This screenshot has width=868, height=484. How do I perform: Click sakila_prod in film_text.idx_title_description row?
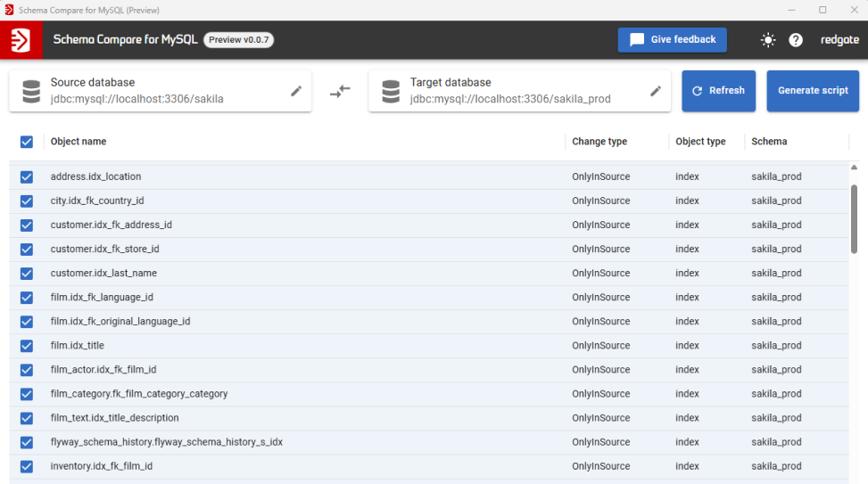pyautogui.click(x=776, y=418)
